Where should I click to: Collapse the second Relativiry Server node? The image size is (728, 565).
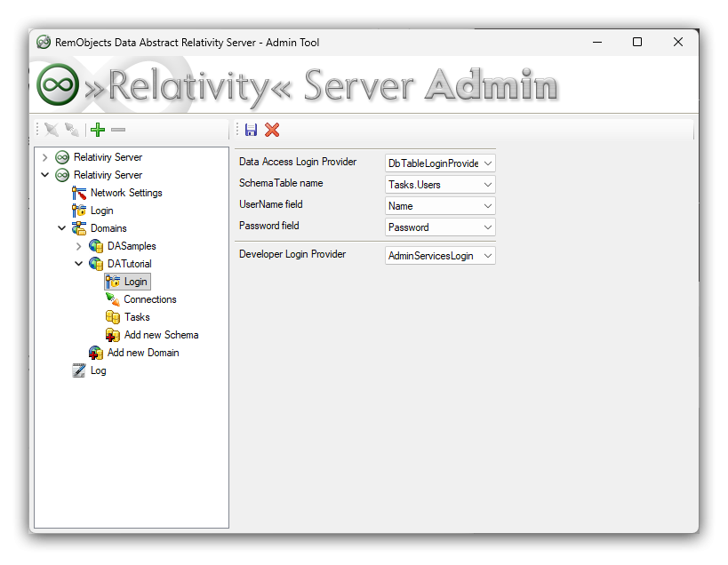pos(45,175)
